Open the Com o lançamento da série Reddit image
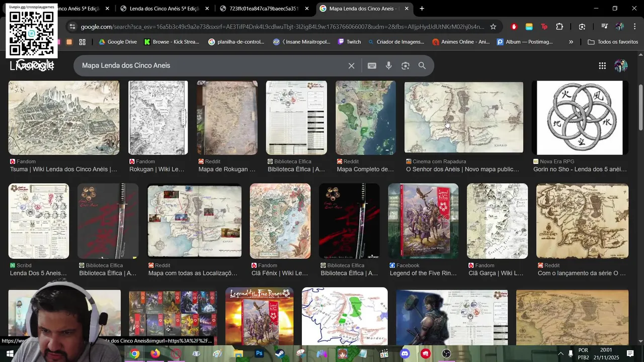Viewport: 644px width, 362px height. [582, 221]
